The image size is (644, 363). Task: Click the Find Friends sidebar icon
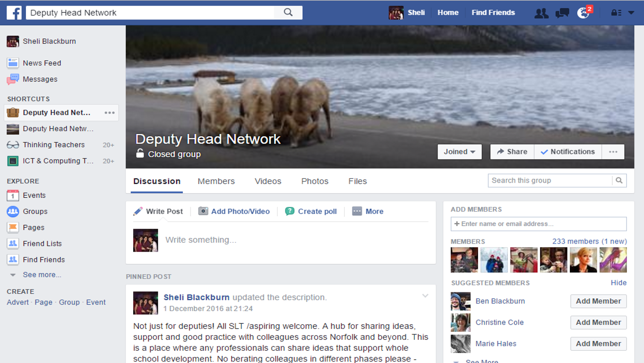13,260
